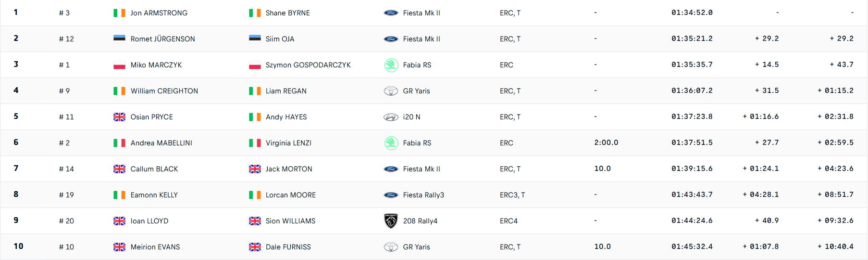The width and height of the screenshot is (868, 260).
Task: Click the Ford logo beside Fiesta Rally3
Action: [x=391, y=195]
